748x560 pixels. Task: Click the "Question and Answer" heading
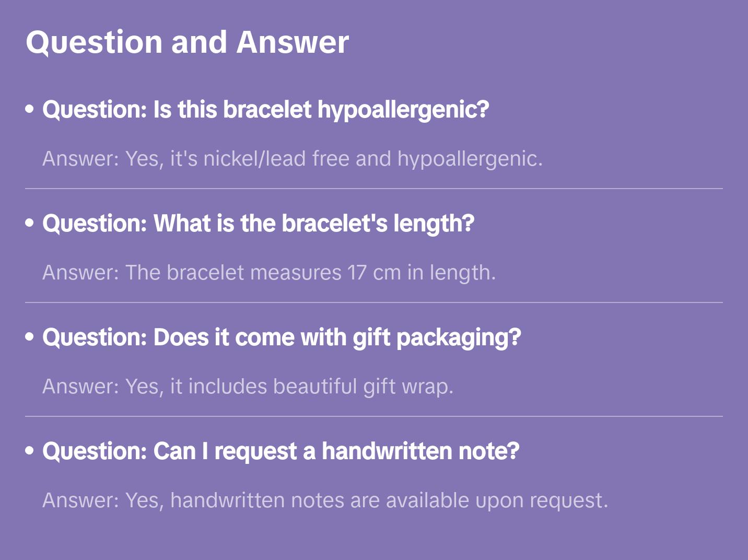coord(187,42)
